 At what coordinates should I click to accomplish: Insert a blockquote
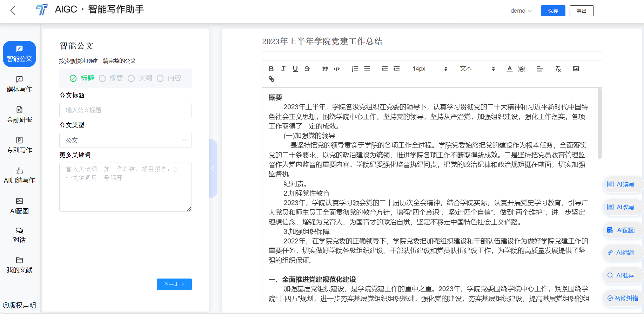tap(325, 69)
